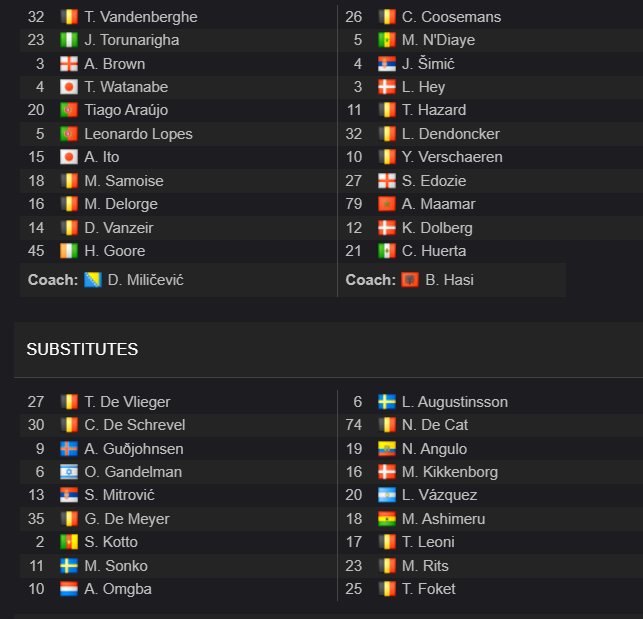This screenshot has width=643, height=619.
Task: Click the Cameroon flag next to S. Kotto
Action: [x=68, y=542]
